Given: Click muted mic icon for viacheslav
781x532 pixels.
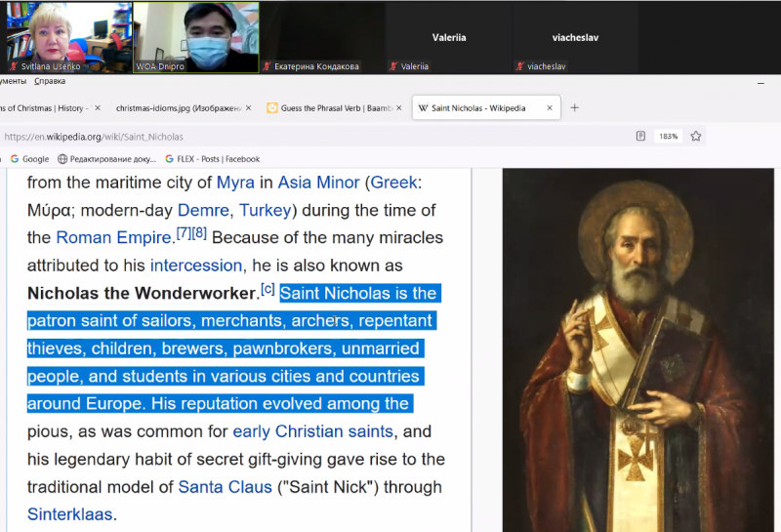Looking at the screenshot, I should pyautogui.click(x=520, y=66).
